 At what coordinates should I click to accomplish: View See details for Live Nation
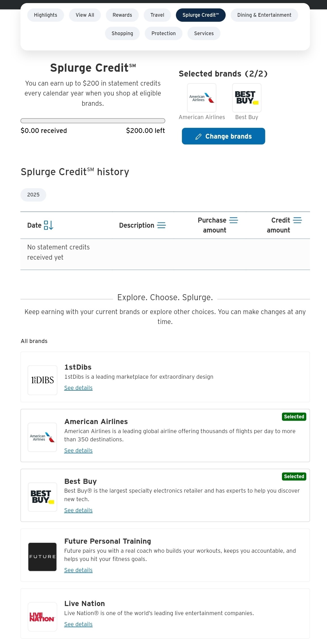pyautogui.click(x=78, y=624)
